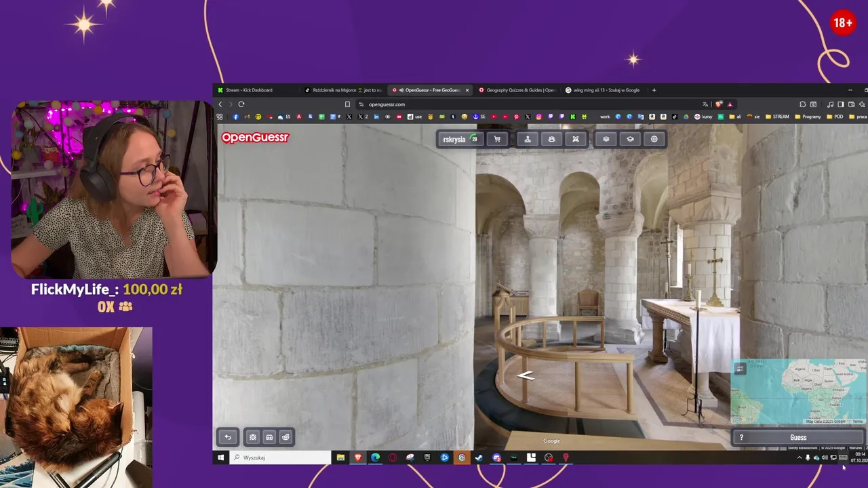Click the white street view navigation arrow

(526, 375)
